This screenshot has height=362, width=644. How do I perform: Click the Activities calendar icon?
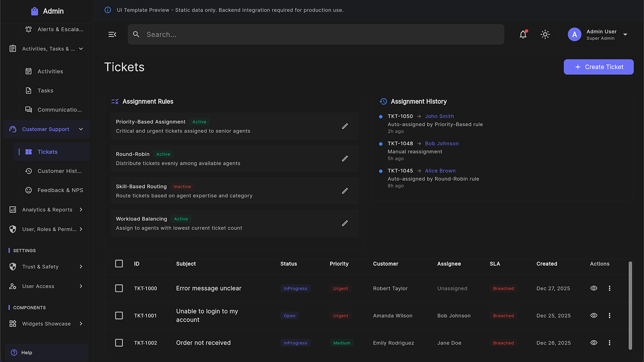(29, 71)
